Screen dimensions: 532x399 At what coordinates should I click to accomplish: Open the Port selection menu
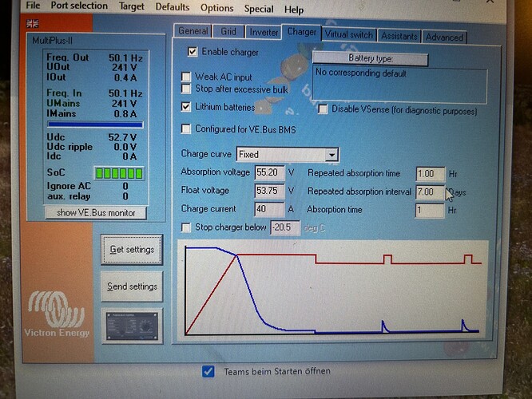click(79, 6)
